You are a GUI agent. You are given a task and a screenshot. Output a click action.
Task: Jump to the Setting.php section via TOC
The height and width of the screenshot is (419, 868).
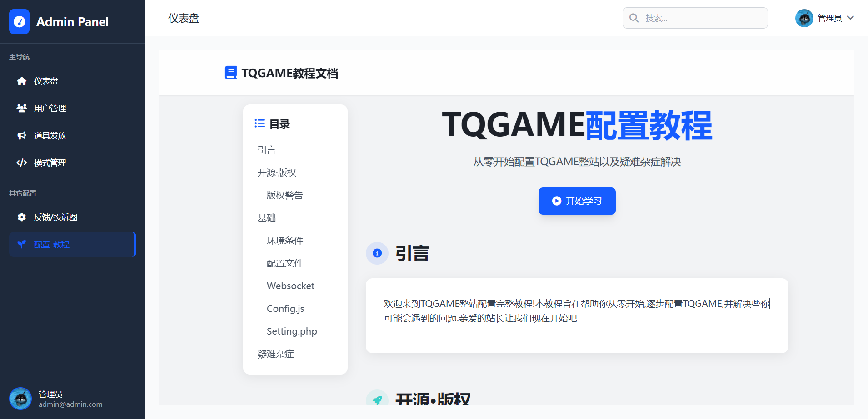[292, 331]
